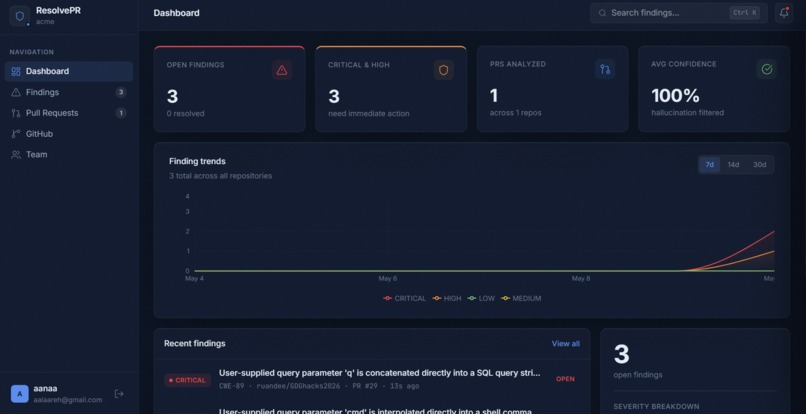Viewport: 806px width, 414px height.
Task: Click the CRITICAL severity badge
Action: [x=187, y=380]
